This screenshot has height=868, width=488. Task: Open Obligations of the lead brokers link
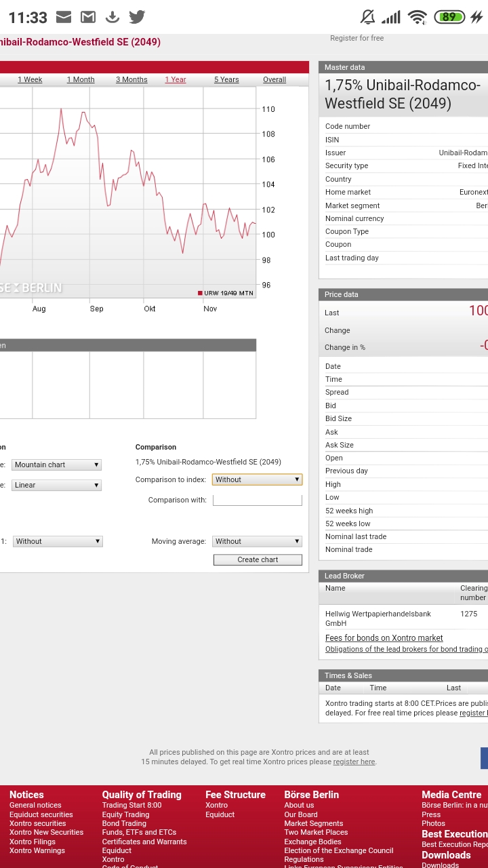[406, 649]
